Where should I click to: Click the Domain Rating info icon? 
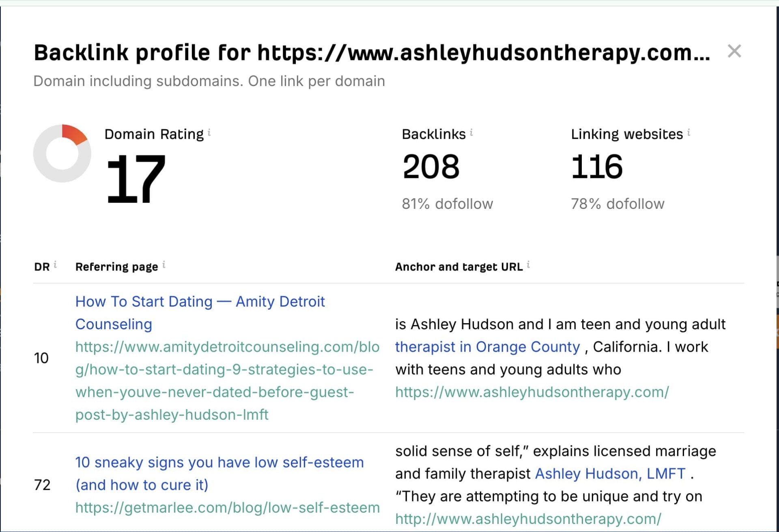[x=209, y=133]
